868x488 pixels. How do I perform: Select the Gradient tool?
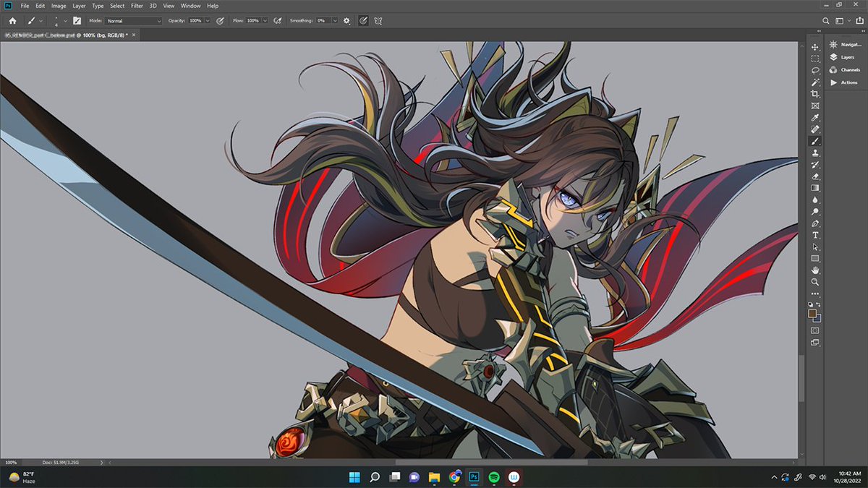pyautogui.click(x=815, y=188)
